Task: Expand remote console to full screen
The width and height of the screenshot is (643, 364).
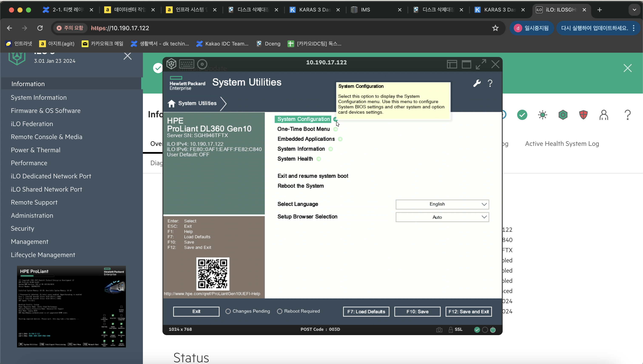Action: click(x=481, y=64)
